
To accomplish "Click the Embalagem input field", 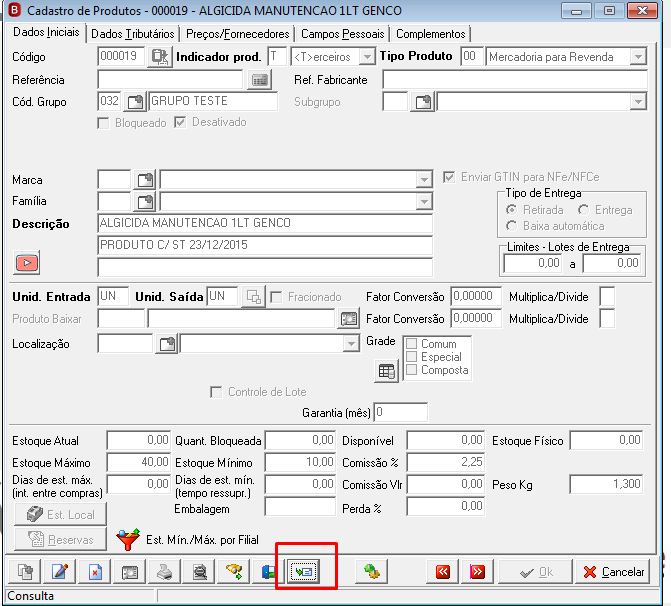I will [300, 507].
